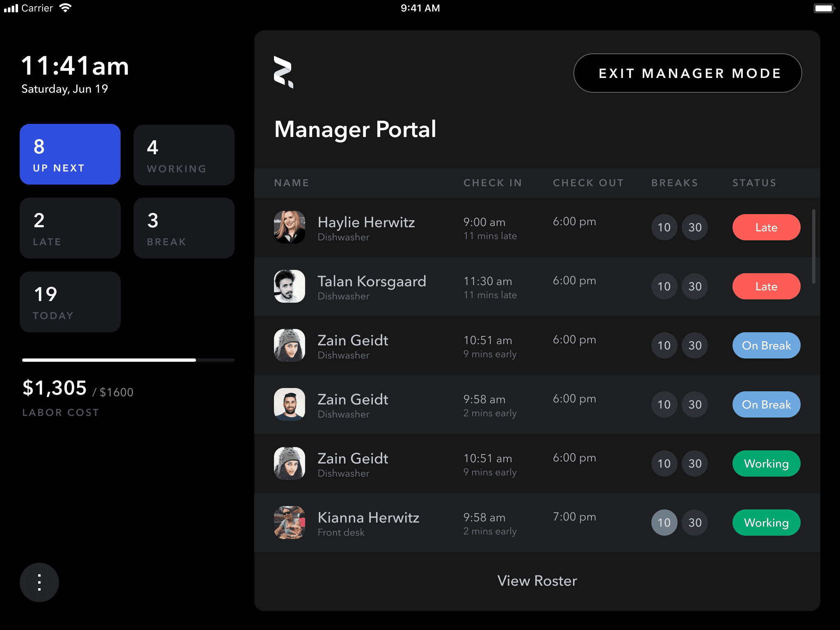Image resolution: width=840 pixels, height=630 pixels.
Task: Select the 3 Break tile
Action: point(184,228)
